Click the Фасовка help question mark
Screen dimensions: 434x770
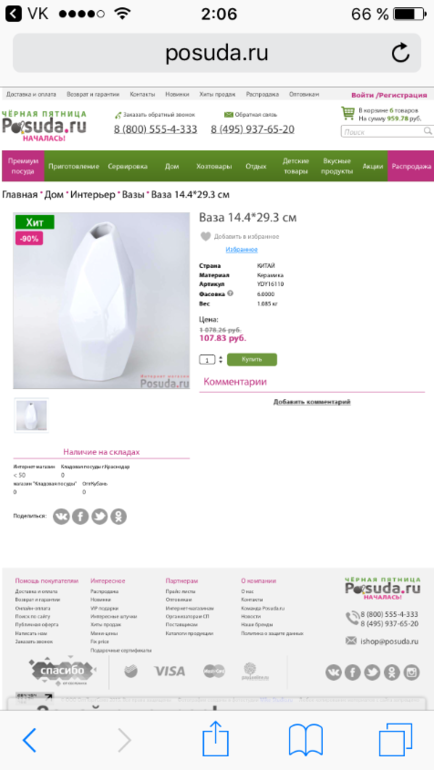click(230, 294)
